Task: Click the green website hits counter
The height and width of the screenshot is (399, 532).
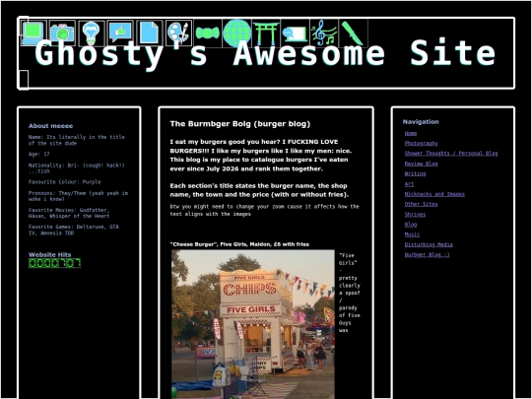Action: (x=54, y=263)
